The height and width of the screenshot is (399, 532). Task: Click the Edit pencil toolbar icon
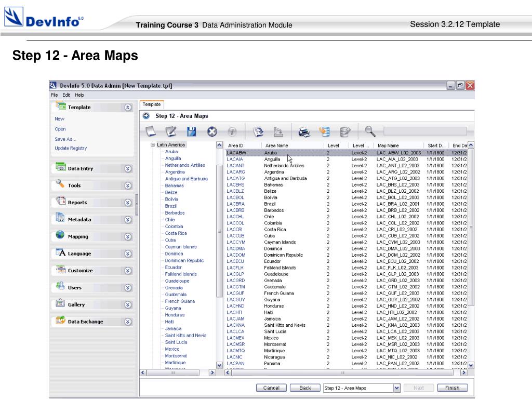[170, 131]
